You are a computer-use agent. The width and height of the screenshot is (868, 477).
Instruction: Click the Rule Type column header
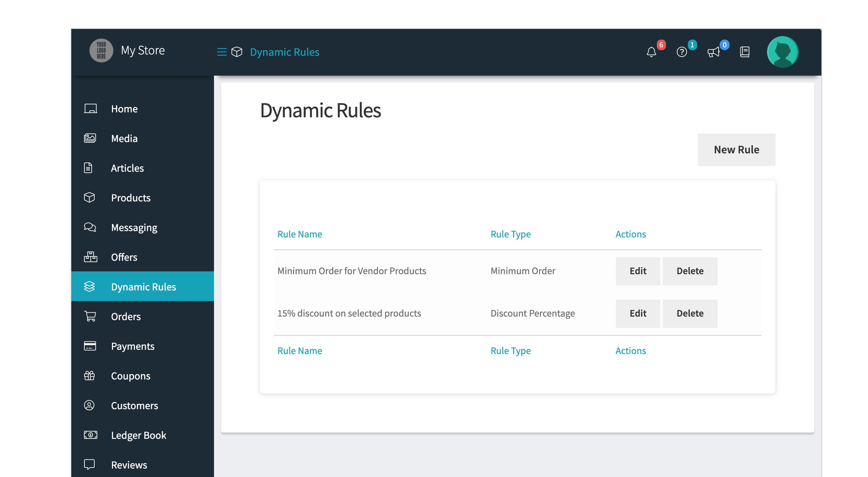[x=511, y=234]
